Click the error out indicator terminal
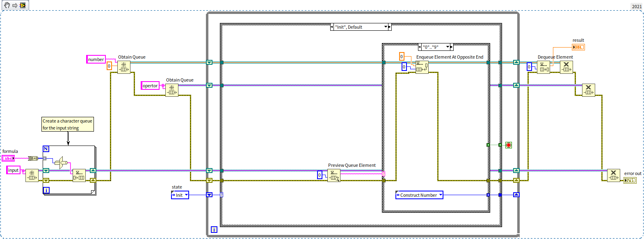The image size is (644, 239). (x=630, y=180)
